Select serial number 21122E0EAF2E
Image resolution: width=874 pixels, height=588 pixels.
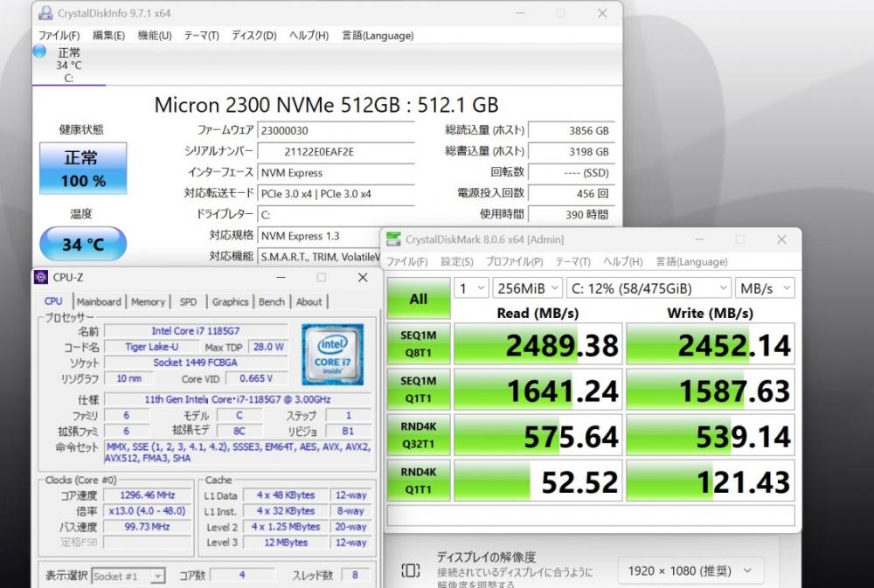point(336,152)
